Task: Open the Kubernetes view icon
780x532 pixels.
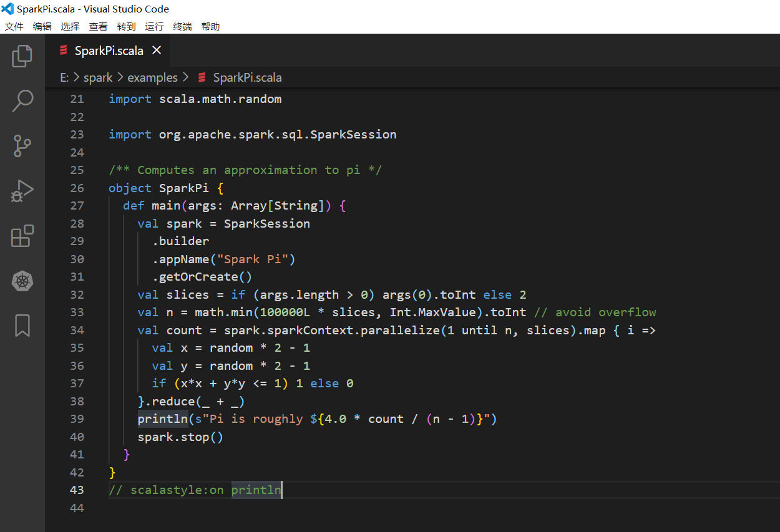Action: (x=22, y=281)
